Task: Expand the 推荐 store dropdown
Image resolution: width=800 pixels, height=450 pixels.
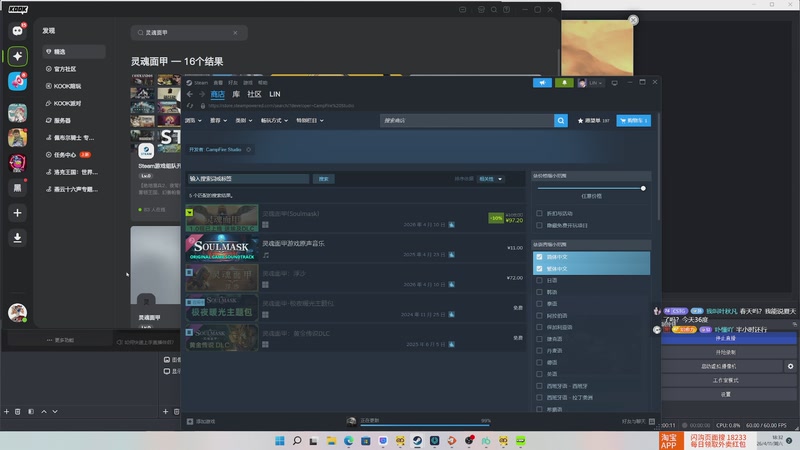Action: (218, 120)
